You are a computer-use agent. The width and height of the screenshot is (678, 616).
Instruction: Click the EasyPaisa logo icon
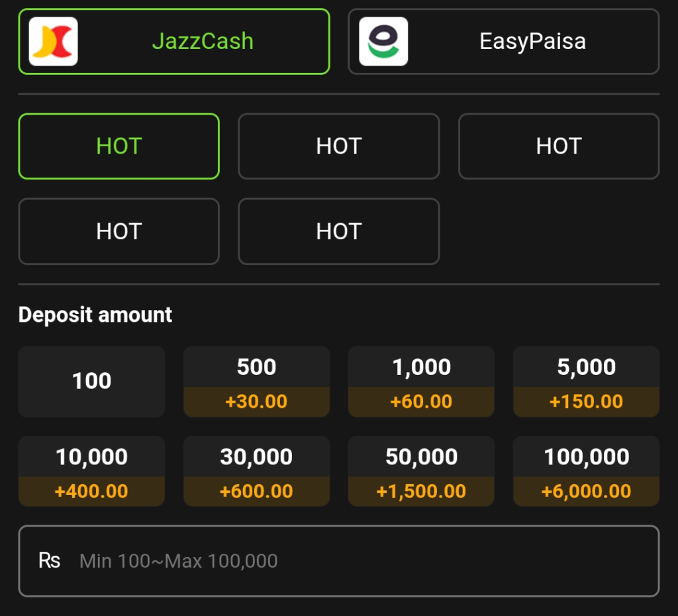tap(383, 41)
